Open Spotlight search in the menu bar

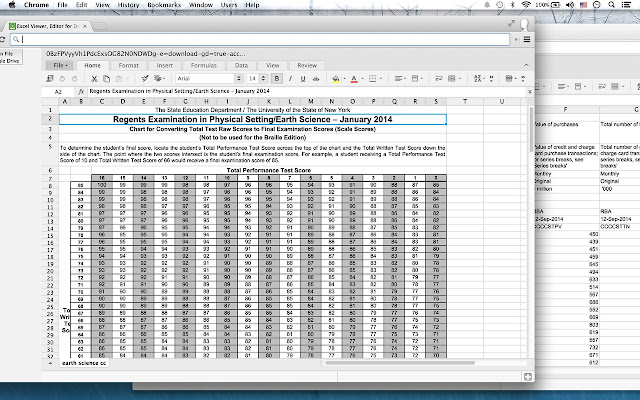tap(611, 5)
